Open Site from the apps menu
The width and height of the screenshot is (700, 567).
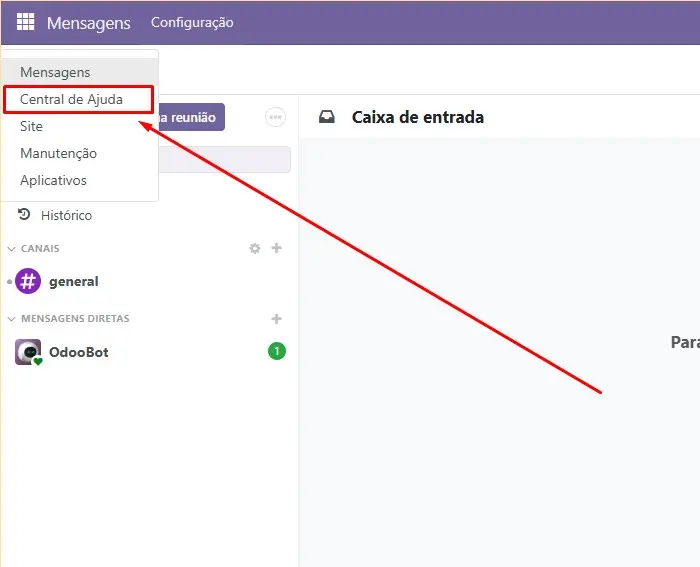pyautogui.click(x=32, y=127)
